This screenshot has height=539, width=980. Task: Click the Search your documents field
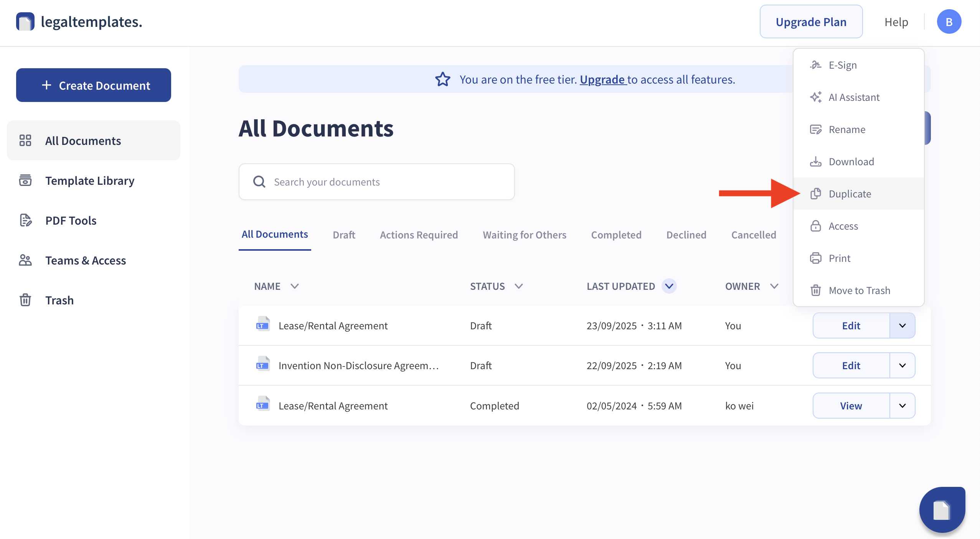[x=376, y=182]
